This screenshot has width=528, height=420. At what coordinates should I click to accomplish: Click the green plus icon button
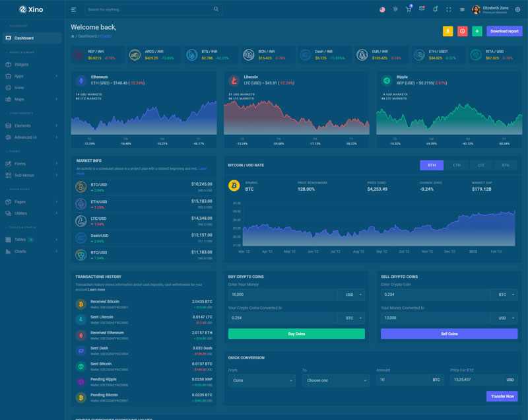(x=477, y=31)
